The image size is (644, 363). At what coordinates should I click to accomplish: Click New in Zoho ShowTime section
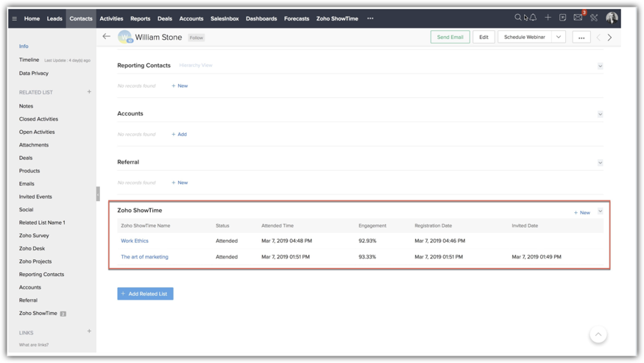582,213
